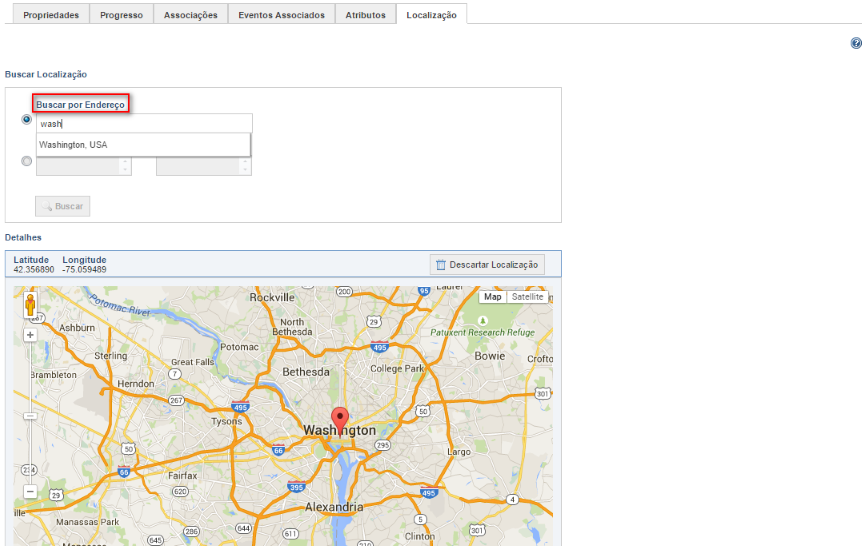Screen dimensions: 866x546
Task: Click the Potomac River label on the map
Action: (x=119, y=305)
